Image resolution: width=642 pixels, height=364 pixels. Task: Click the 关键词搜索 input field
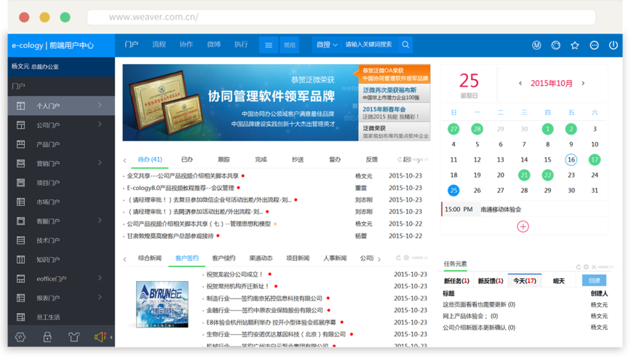point(370,44)
